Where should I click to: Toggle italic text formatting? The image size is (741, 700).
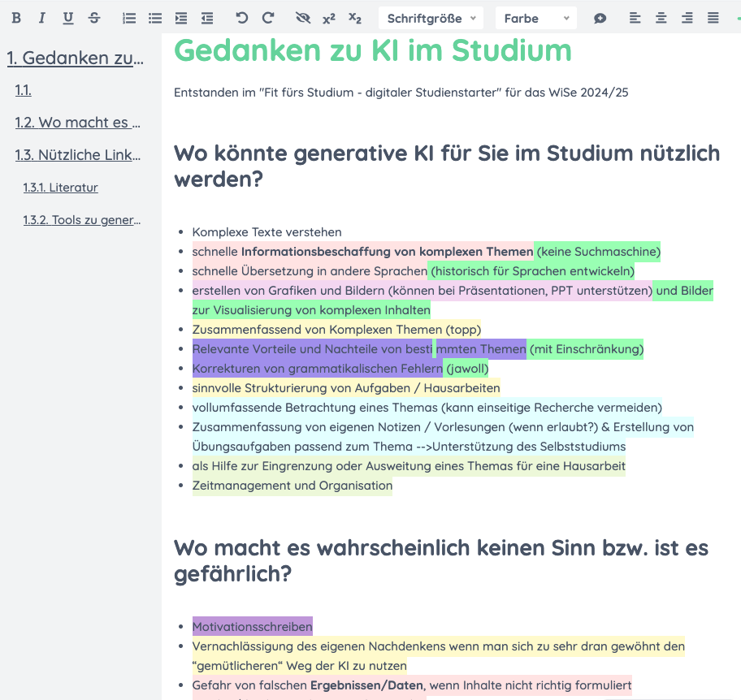42,18
